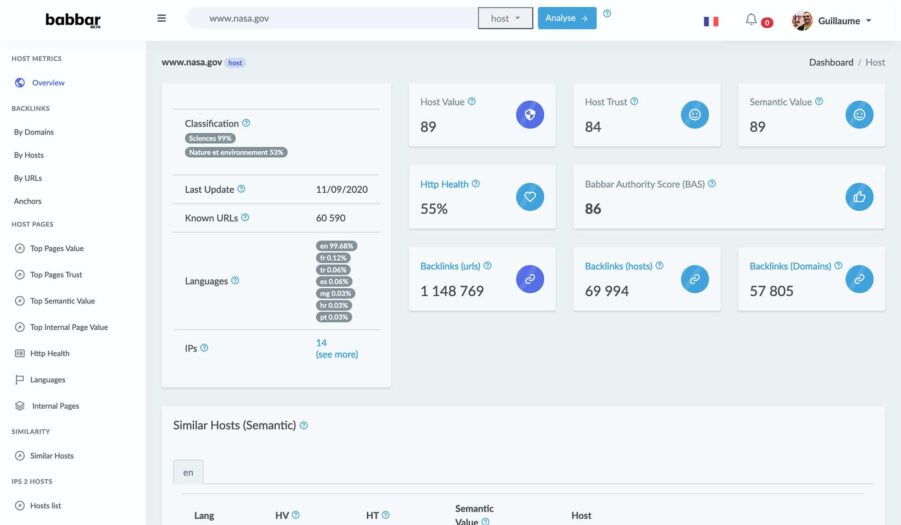The image size is (901, 525).
Task: Click the Backlinks (urls) chain icon
Action: tap(530, 279)
